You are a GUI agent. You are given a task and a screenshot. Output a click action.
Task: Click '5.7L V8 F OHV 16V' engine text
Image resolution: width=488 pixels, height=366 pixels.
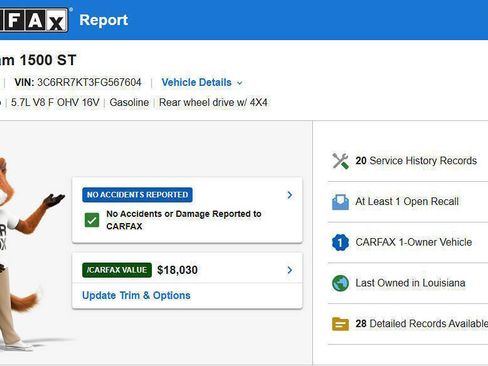click(55, 102)
